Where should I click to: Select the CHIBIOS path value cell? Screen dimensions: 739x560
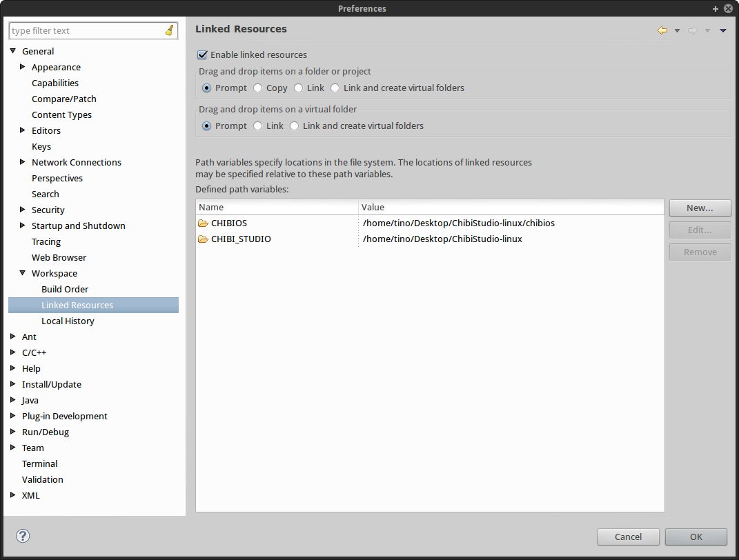[x=459, y=223]
